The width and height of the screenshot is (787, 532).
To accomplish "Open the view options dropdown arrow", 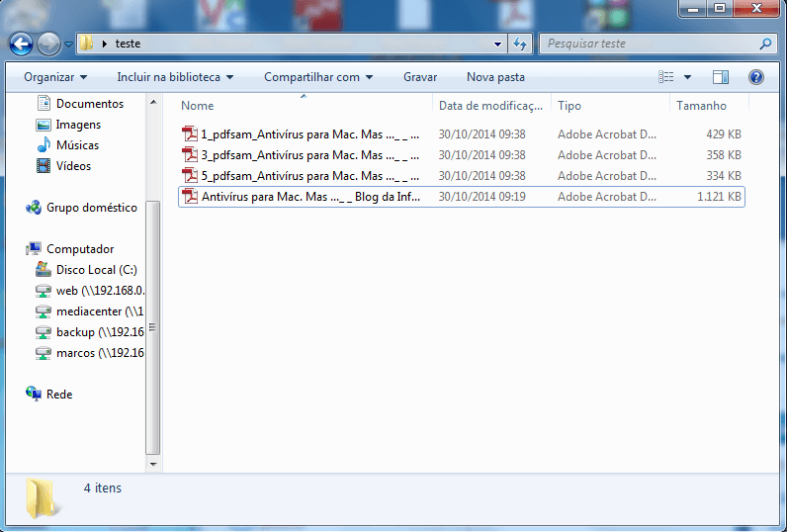I will point(687,77).
